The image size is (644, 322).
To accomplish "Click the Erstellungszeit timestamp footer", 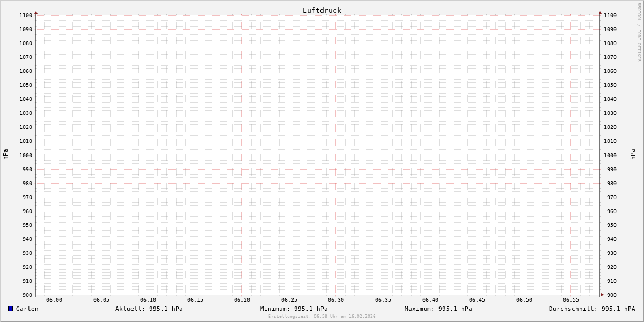I will [321, 317].
